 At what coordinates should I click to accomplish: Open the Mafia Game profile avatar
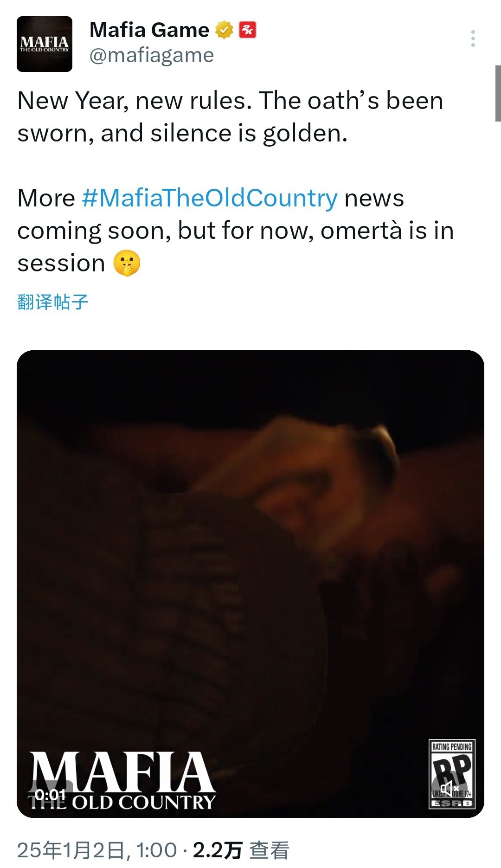[45, 44]
